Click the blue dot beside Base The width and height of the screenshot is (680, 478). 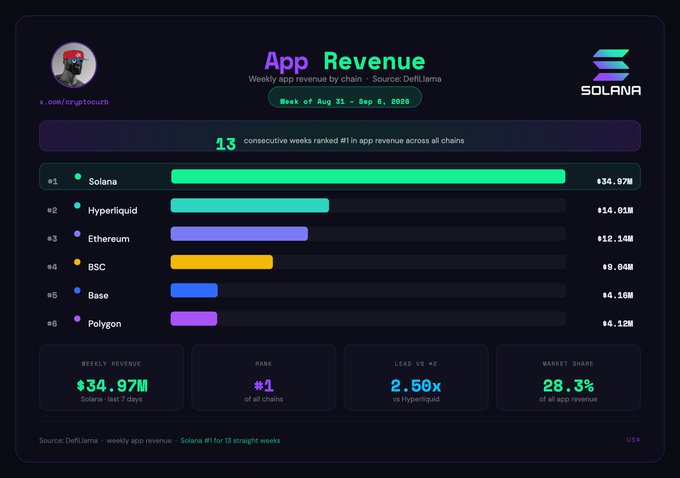77,291
